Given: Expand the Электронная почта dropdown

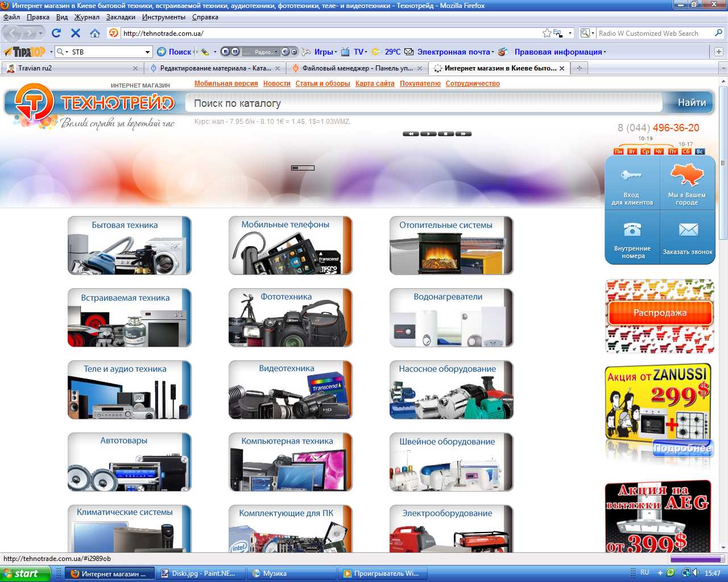Looking at the screenshot, I should [x=493, y=52].
